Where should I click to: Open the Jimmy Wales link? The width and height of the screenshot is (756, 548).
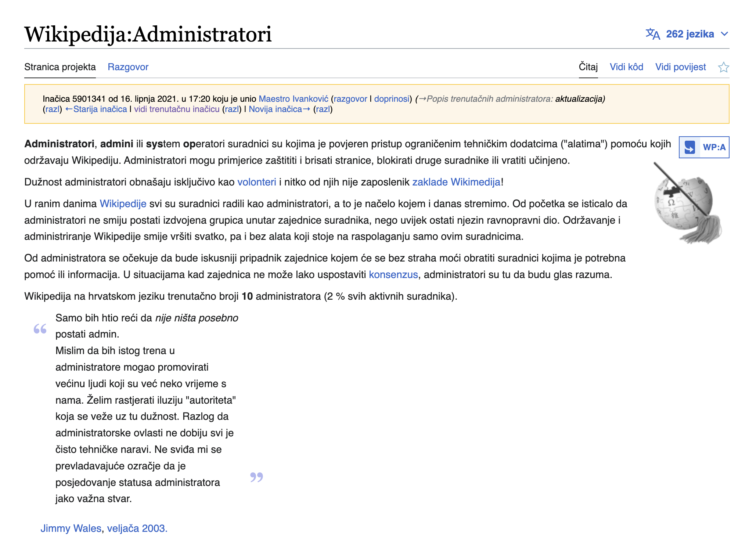point(71,529)
